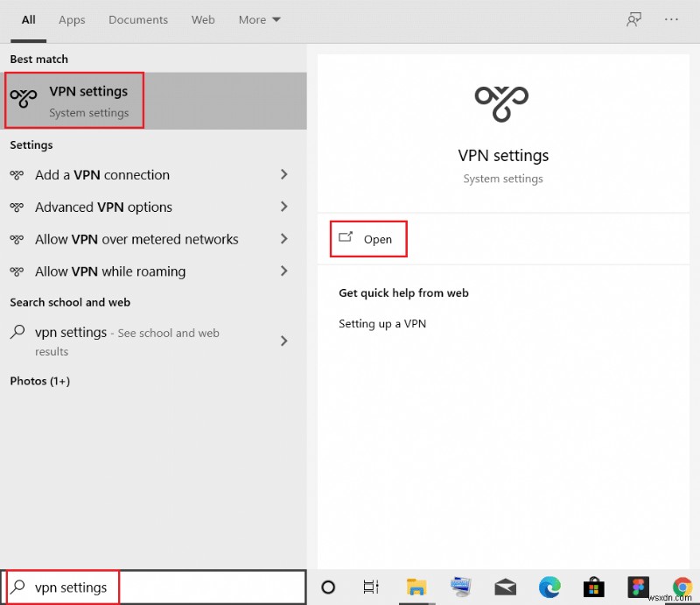The image size is (700, 605).
Task: Launch File Explorer from the taskbar
Action: click(416, 587)
